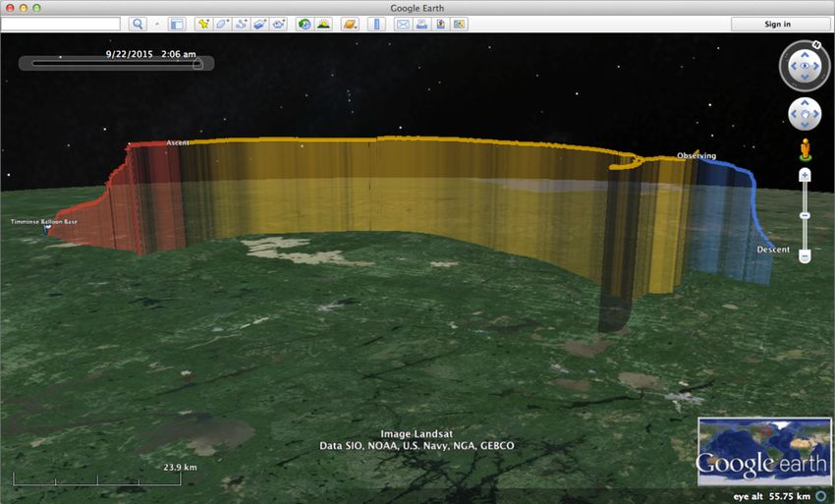Click move-up arrow on the move joystick
The height and width of the screenshot is (504, 835).
coord(805,103)
